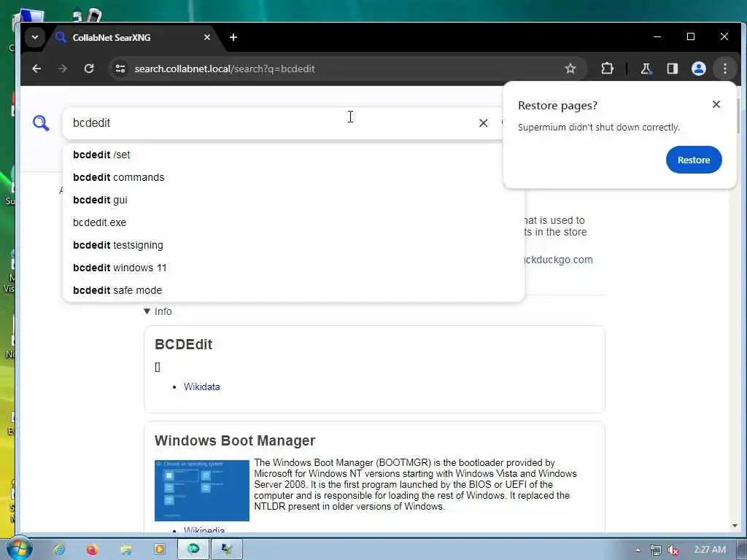The width and height of the screenshot is (747, 560).
Task: Open the Chrome Labs flask icon
Action: click(646, 69)
